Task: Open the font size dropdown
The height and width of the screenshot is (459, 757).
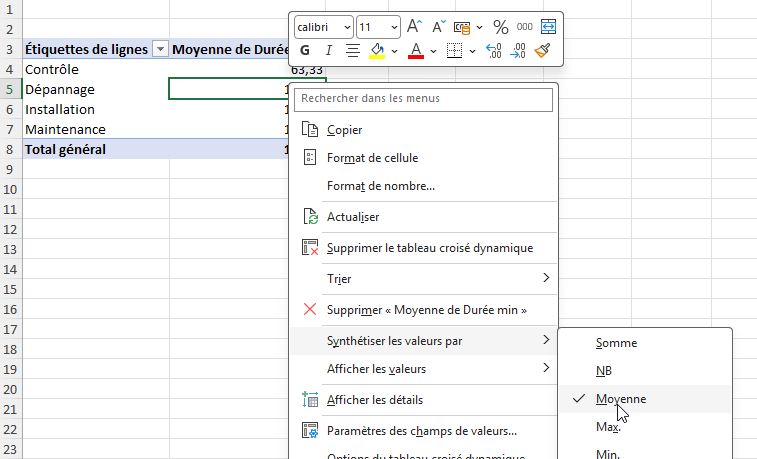Action: pyautogui.click(x=394, y=27)
